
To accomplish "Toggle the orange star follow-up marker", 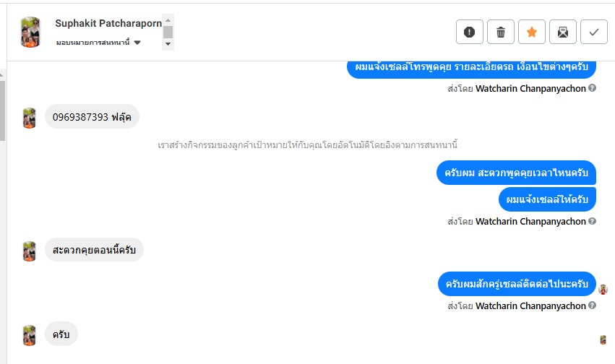I will pyautogui.click(x=532, y=32).
